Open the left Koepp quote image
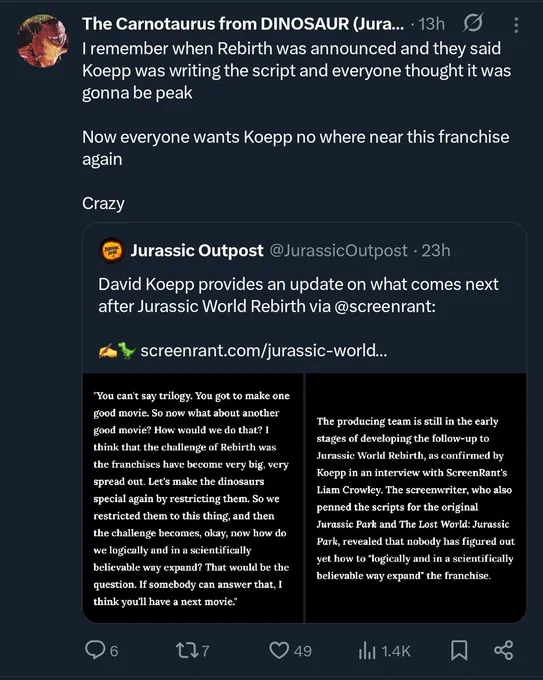The image size is (543, 680). 193,498
